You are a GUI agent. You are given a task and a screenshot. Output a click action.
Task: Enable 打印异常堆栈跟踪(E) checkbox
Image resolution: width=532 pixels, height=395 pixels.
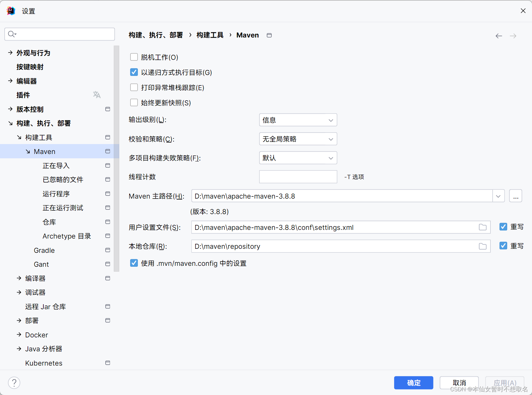134,87
